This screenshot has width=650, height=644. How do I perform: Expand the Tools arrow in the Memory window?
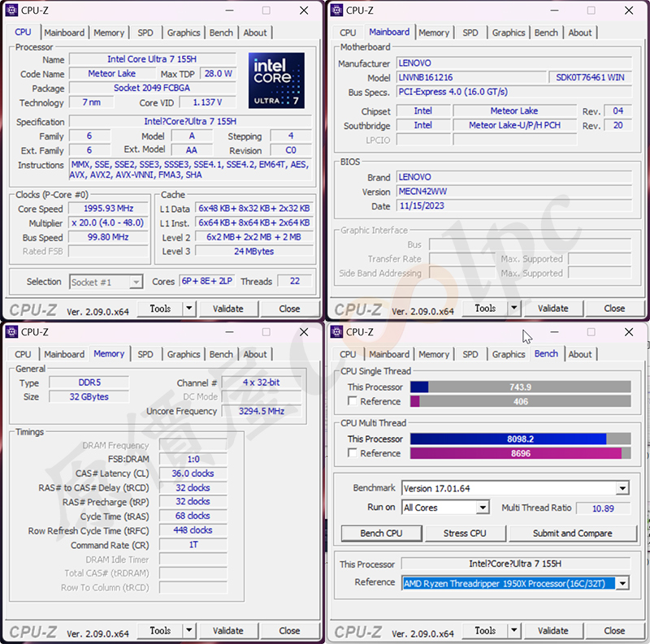[x=188, y=630]
